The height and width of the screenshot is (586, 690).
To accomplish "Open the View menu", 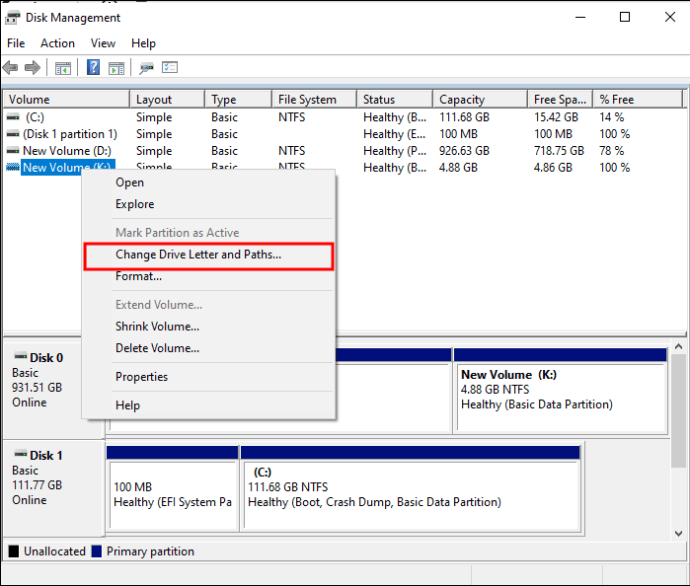I will coord(103,43).
